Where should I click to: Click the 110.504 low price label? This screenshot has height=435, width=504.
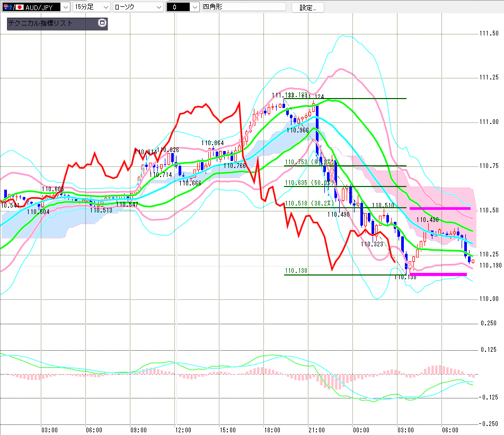pos(38,212)
